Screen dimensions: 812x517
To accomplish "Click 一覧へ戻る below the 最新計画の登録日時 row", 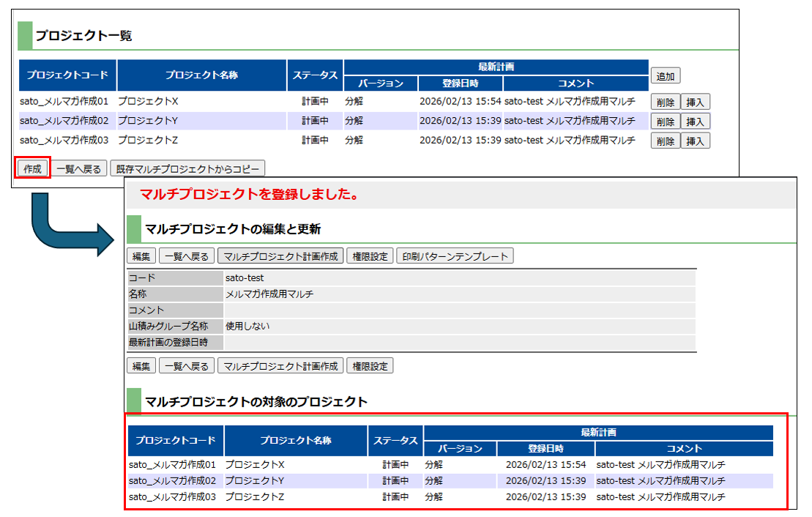I will pyautogui.click(x=187, y=366).
